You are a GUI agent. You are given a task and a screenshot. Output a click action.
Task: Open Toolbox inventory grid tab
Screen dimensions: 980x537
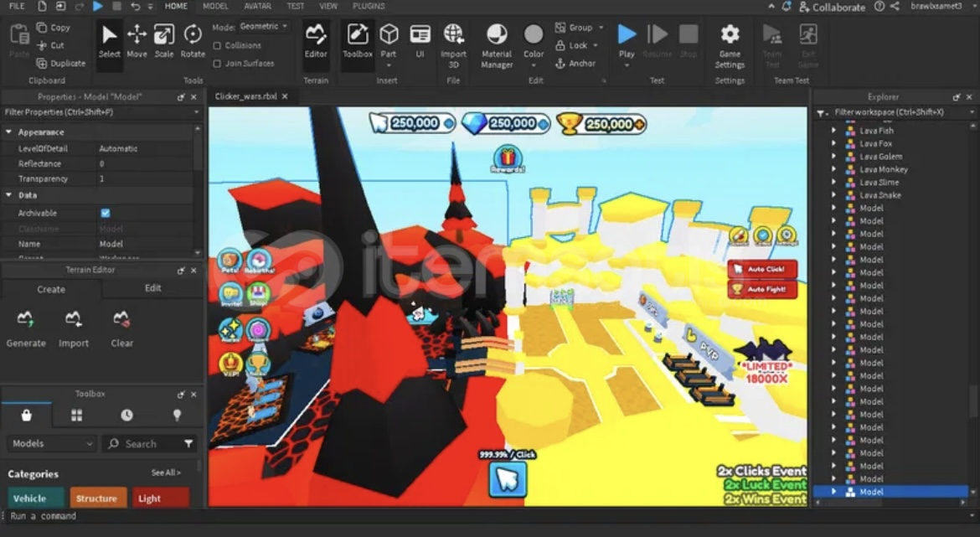76,415
